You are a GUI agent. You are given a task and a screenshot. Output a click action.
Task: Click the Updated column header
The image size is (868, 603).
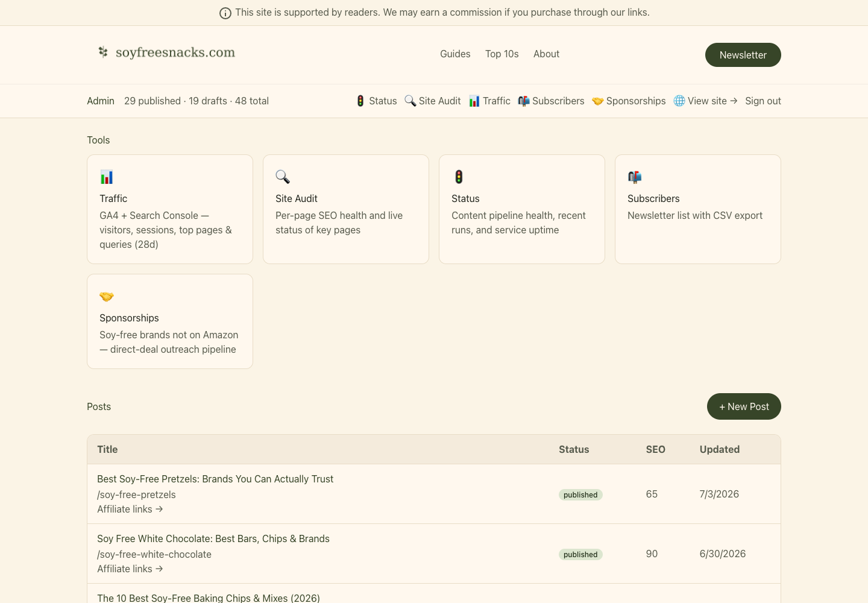click(x=720, y=449)
